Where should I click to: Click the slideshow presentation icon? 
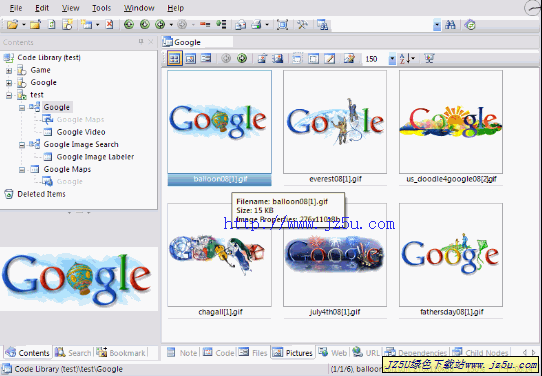pyautogui.click(x=429, y=58)
